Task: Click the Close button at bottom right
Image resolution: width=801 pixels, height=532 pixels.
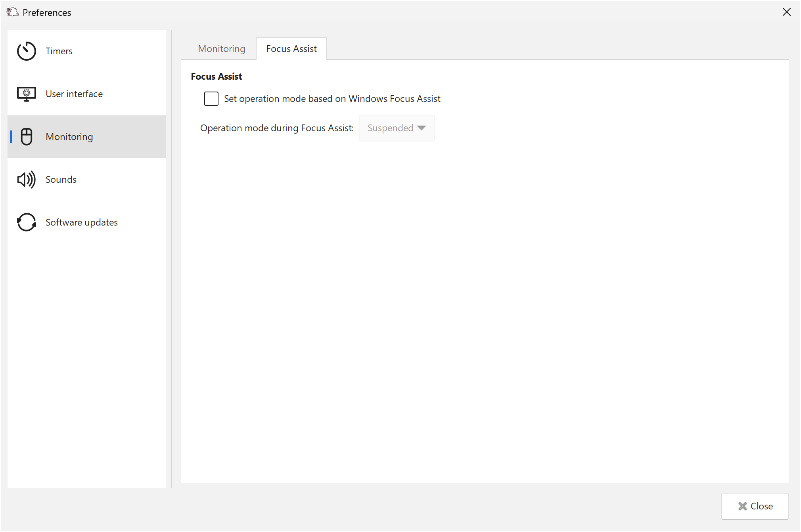Action: 755,506
